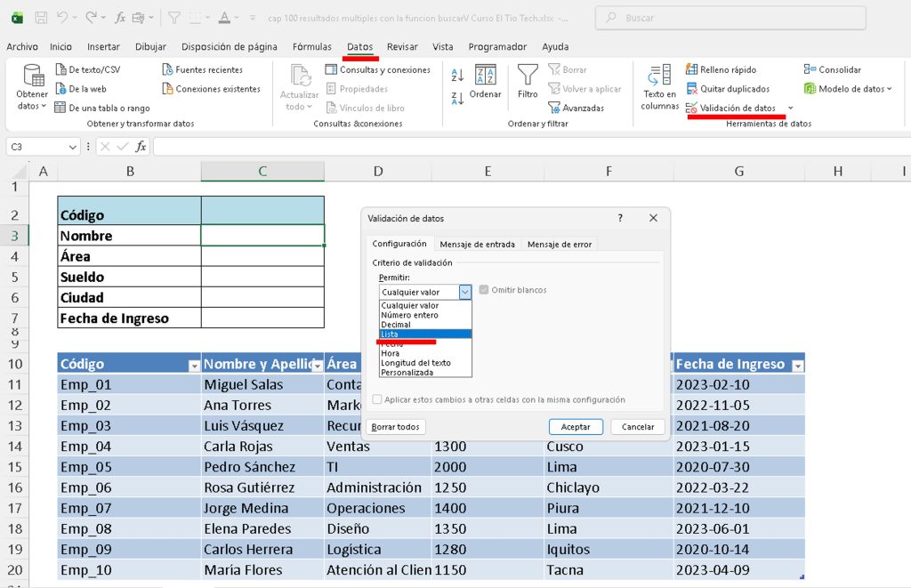Switch to Mensaje de error tab
This screenshot has height=588, width=911.
559,245
